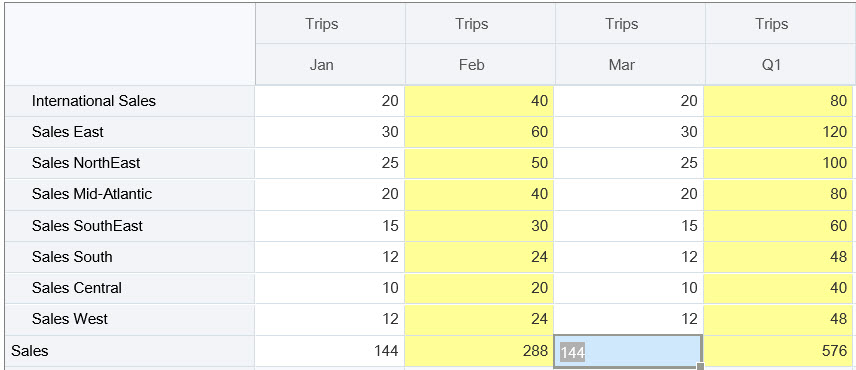Viewport: 856px width, 370px height.
Task: Click the editing cell containing 144 in Mar
Action: pos(628,352)
